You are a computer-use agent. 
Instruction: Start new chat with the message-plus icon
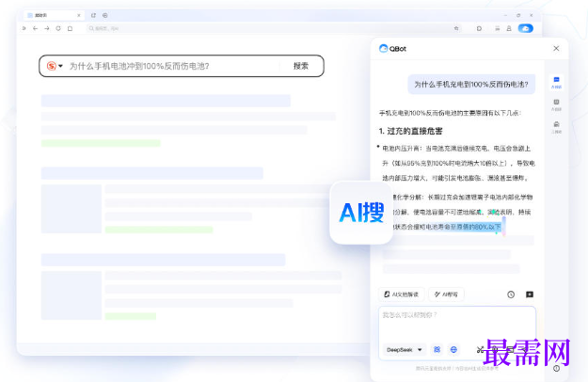click(x=530, y=294)
